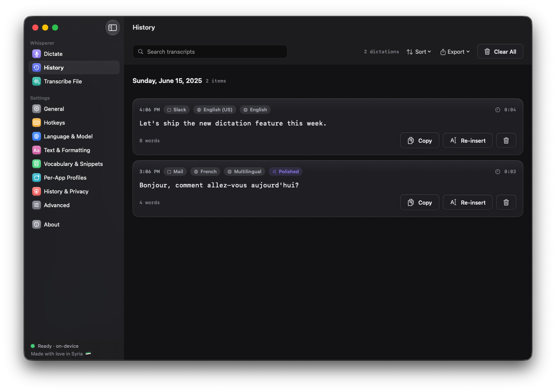Go to Language & Model settings

tap(74, 136)
